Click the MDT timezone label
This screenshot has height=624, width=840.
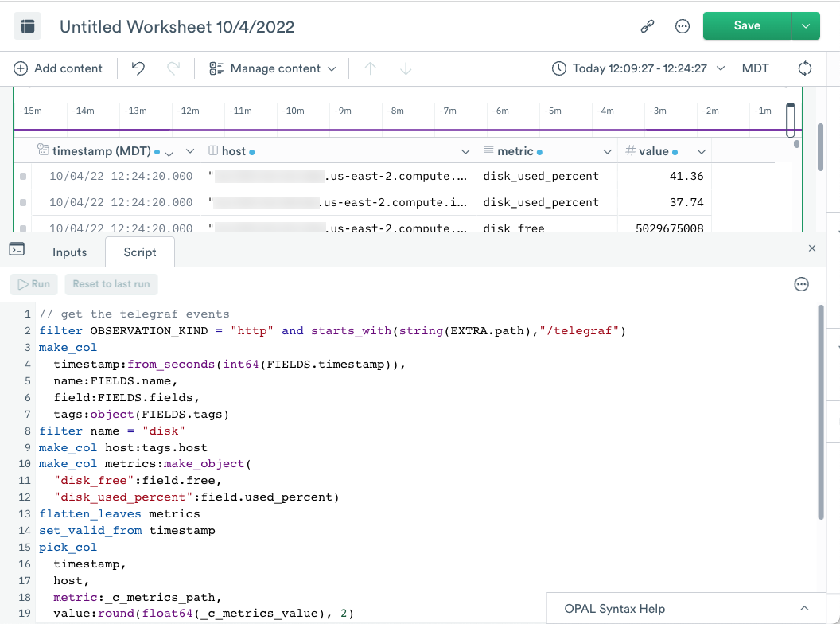(755, 68)
